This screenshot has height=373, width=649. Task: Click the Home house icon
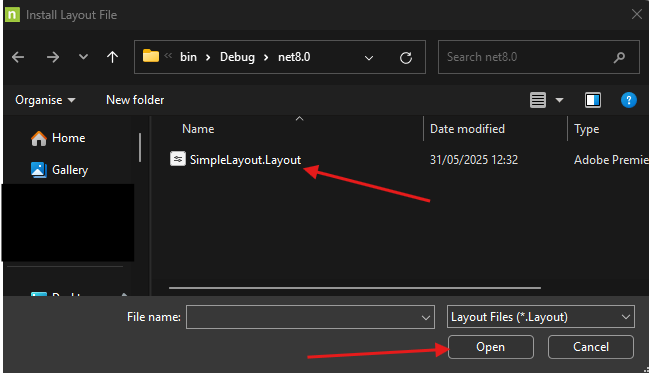click(x=39, y=138)
